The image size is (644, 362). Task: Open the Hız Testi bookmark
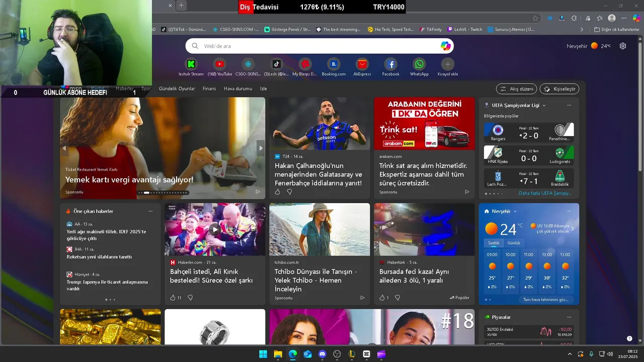point(390,29)
